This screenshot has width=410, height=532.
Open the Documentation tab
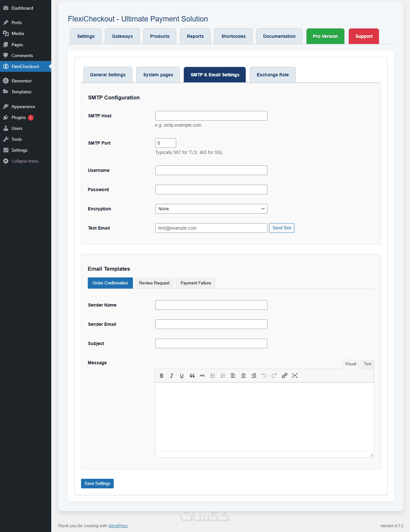click(279, 36)
